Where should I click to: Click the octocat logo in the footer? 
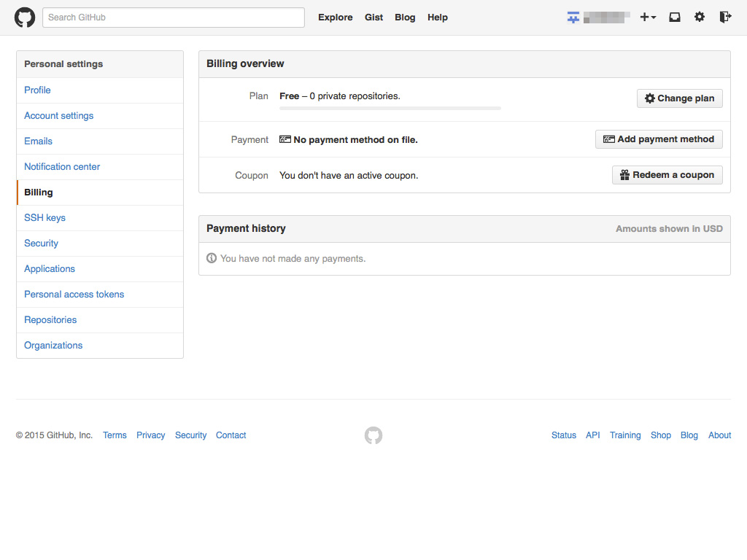coord(373,435)
